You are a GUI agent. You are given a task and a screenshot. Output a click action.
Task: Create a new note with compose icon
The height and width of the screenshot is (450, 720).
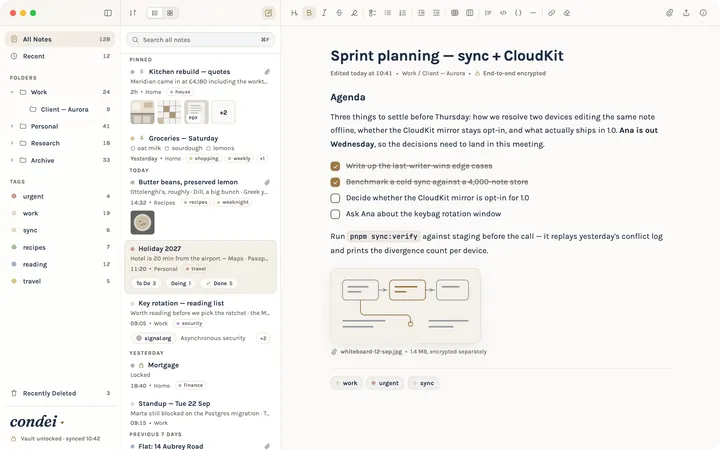pos(268,13)
